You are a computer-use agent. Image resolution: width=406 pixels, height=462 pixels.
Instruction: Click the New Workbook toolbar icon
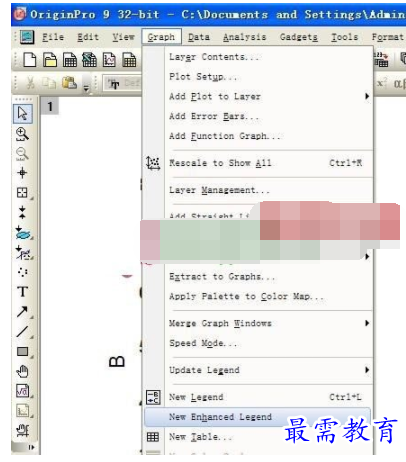pyautogui.click(x=70, y=60)
